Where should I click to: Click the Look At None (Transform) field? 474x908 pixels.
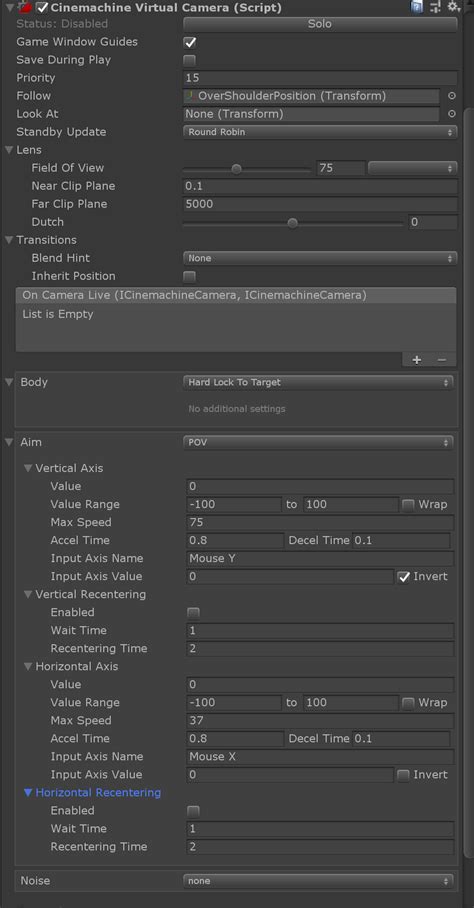(311, 114)
